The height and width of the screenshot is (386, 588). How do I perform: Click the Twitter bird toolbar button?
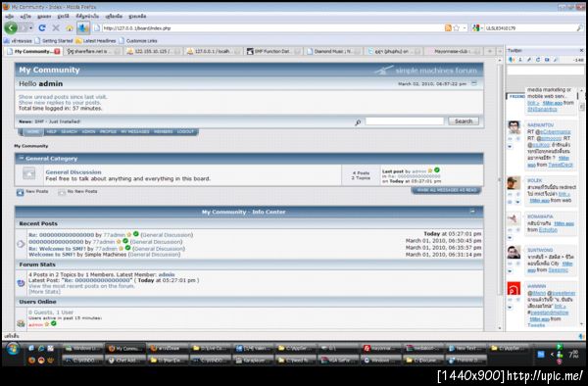83,28
